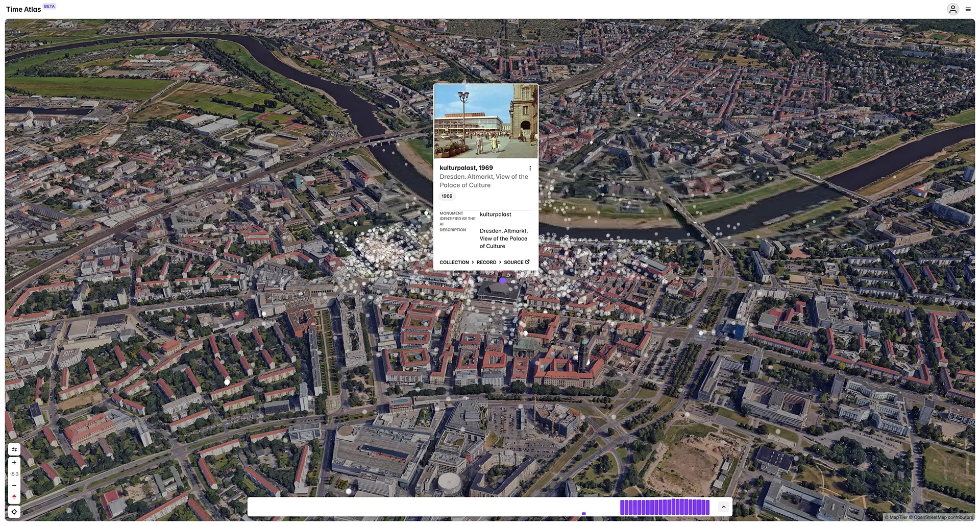Open OpenStreetMap contributors attribution link

(x=943, y=517)
